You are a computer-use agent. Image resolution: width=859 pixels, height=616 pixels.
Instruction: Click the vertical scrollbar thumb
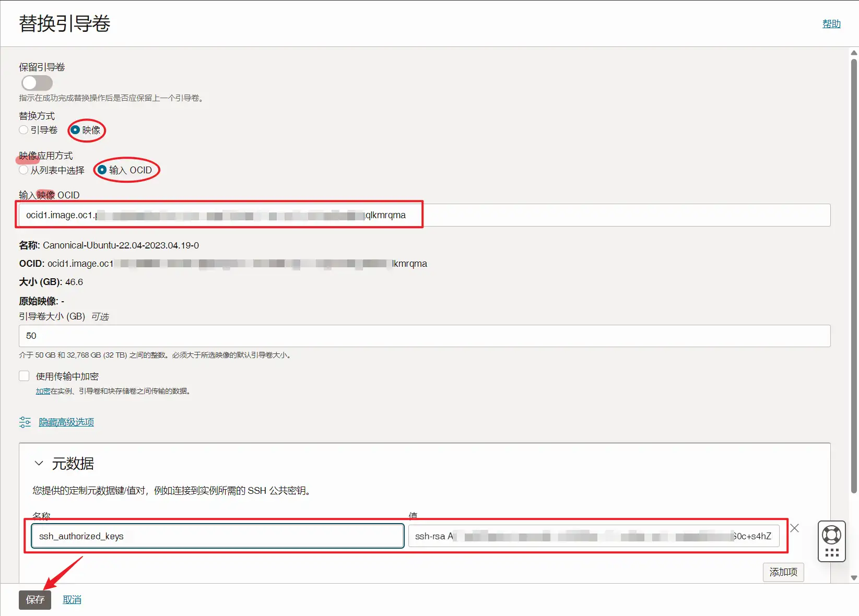[854, 276]
